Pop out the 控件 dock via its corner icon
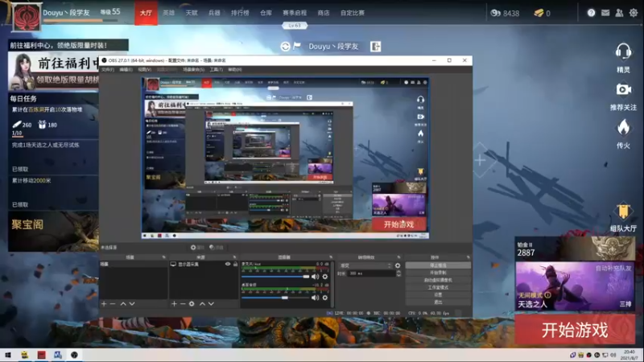 [x=469, y=257]
